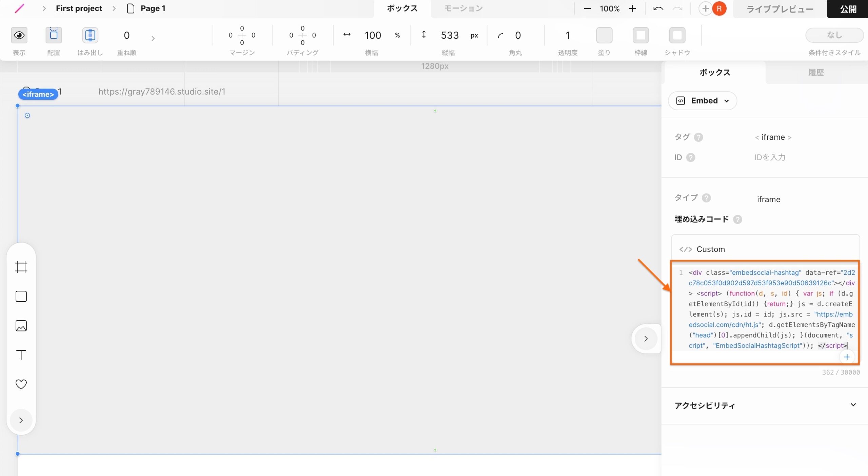Viewport: 868px width, 476px height.
Task: Zoom in with the plus icon
Action: 632,8
